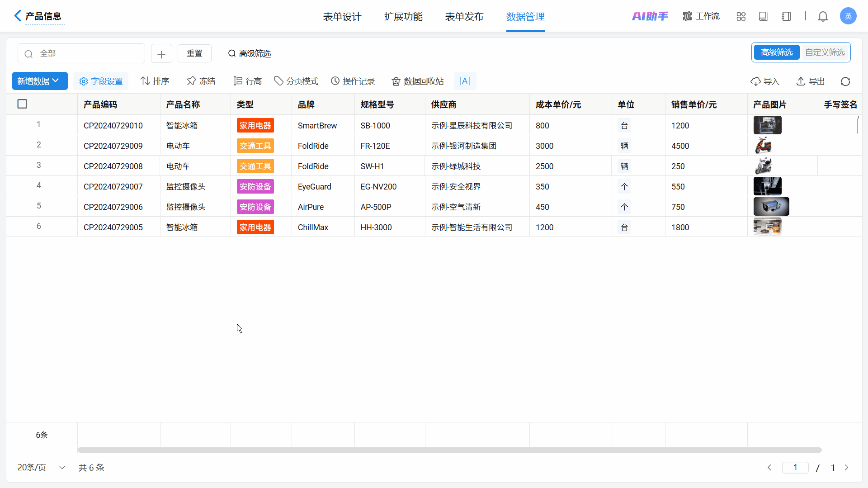868x488 pixels.
Task: Open the SmartBrew 智能冰箱 product image thumbnail
Action: pyautogui.click(x=767, y=125)
